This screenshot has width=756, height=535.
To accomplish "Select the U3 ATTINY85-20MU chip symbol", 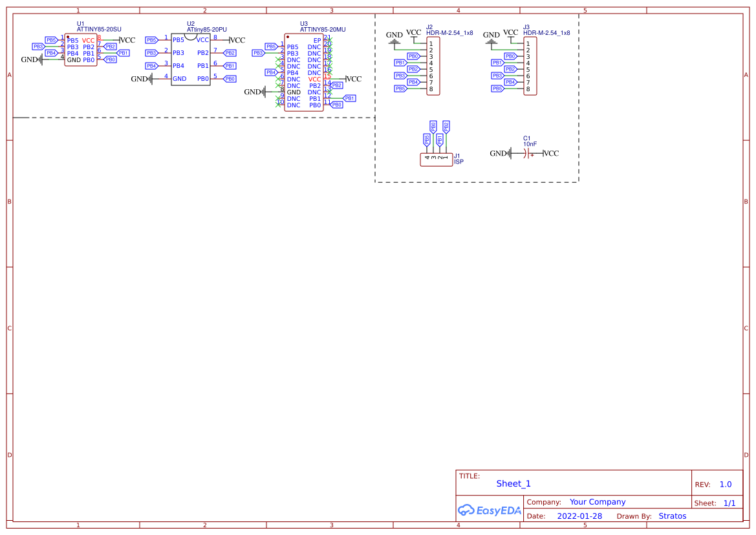I will coord(303,71).
